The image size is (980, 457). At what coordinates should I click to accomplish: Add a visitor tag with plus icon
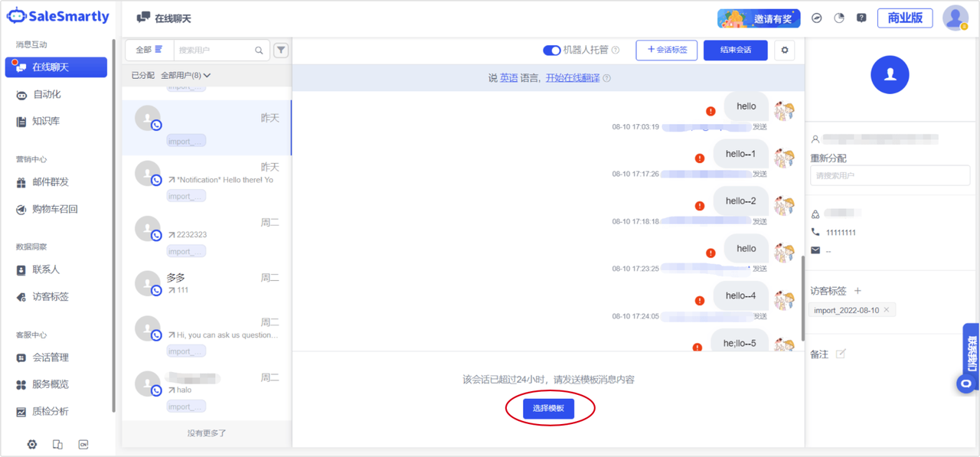coord(857,291)
